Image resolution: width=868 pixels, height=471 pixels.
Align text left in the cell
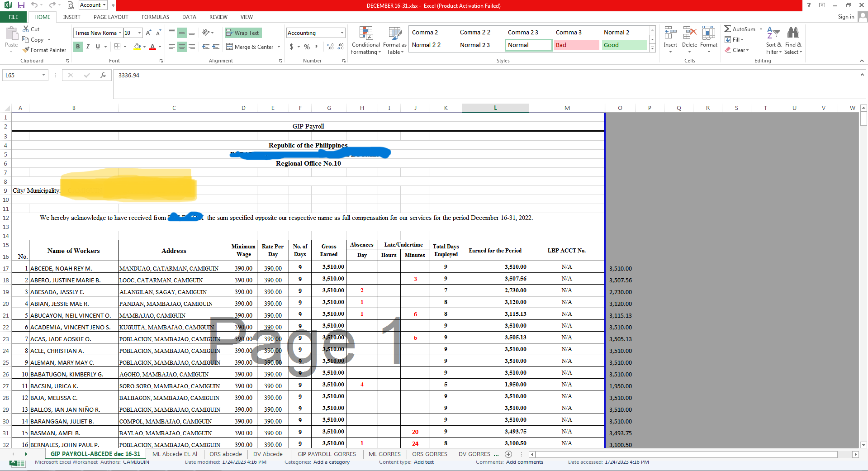pyautogui.click(x=172, y=47)
